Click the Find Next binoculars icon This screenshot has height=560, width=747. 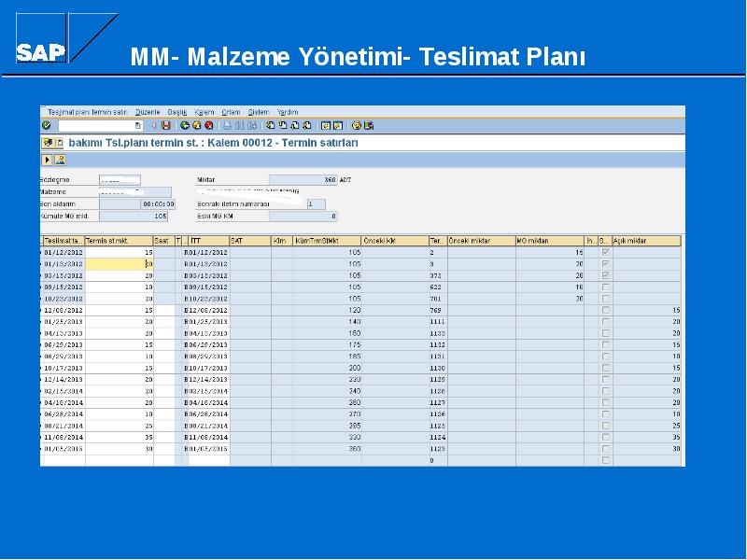tap(252, 126)
